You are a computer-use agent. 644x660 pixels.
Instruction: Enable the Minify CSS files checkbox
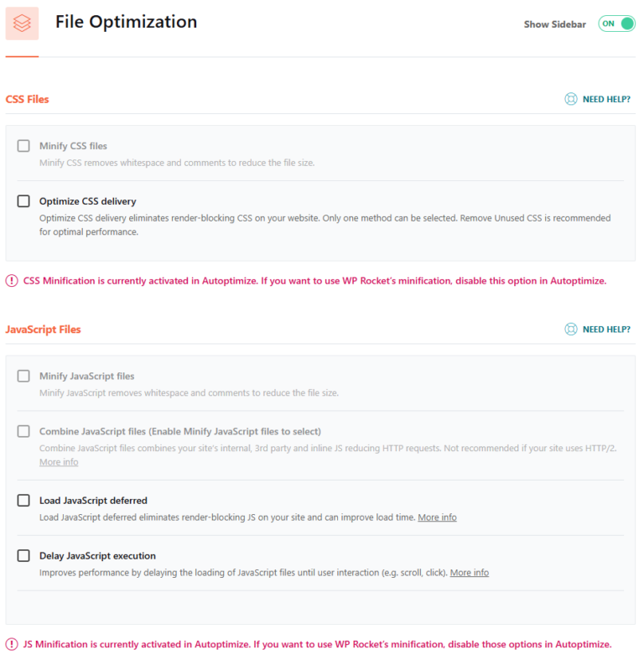point(23,146)
